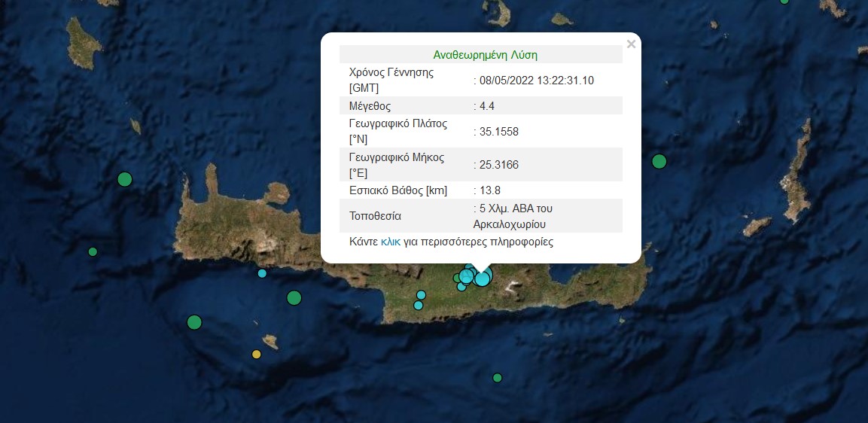Click the 'Τοποθεσία' label
868x423 pixels.
376,216
